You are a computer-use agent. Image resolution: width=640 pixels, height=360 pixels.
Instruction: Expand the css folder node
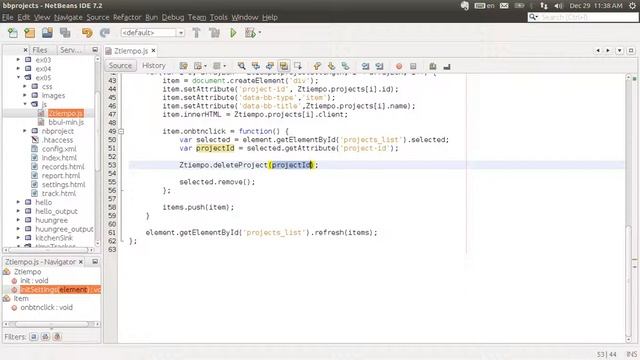[x=24, y=87]
